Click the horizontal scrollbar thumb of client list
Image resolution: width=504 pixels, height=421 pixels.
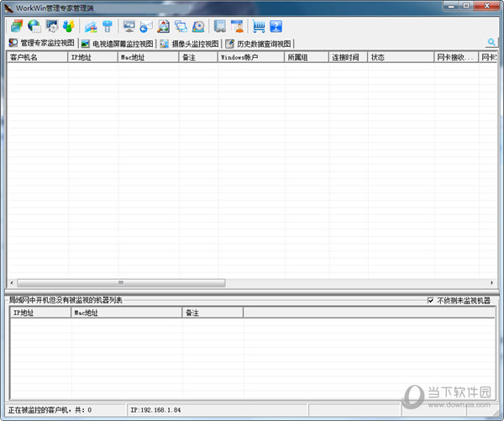(121, 283)
